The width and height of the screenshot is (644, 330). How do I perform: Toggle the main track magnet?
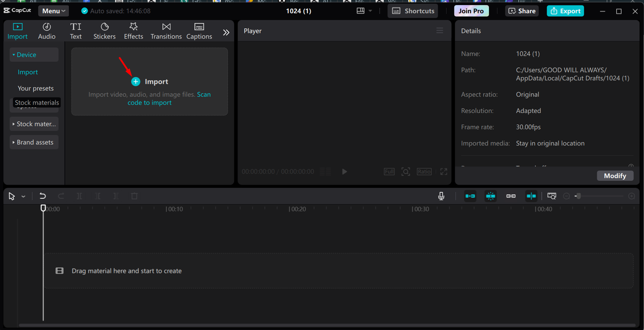470,196
